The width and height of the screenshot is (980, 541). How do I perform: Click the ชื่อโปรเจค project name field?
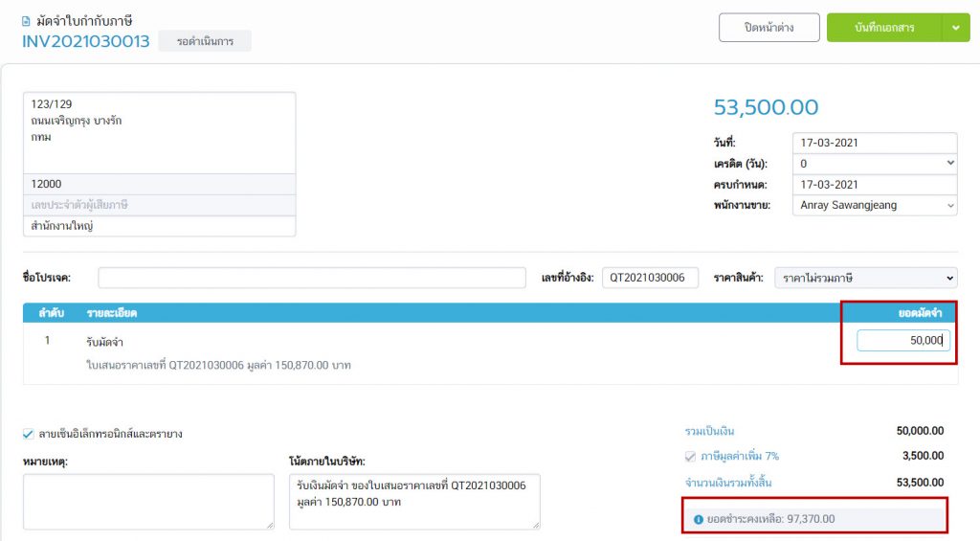pos(311,278)
